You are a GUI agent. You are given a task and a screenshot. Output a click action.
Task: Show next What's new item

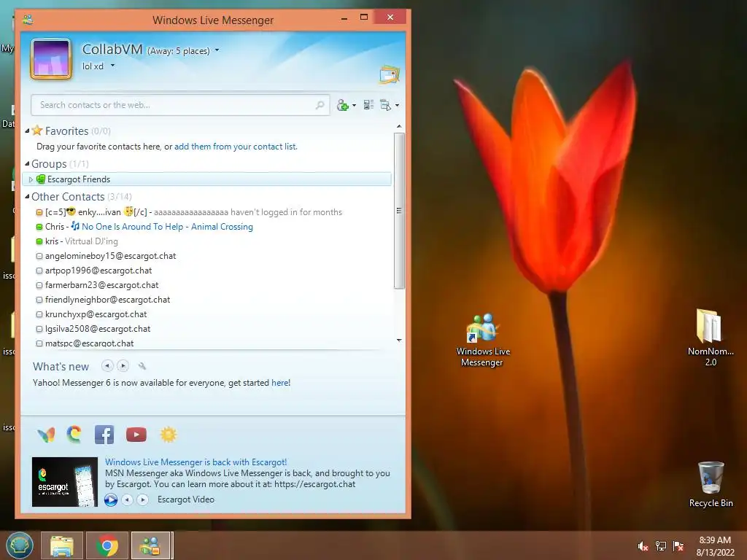click(123, 366)
